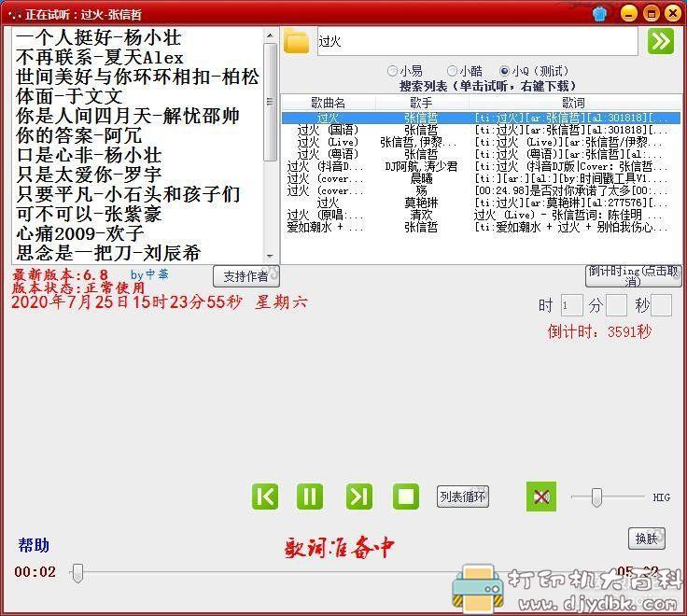Select playlist song 你的答案-阿冗
The width and height of the screenshot is (687, 616).
tap(78, 136)
